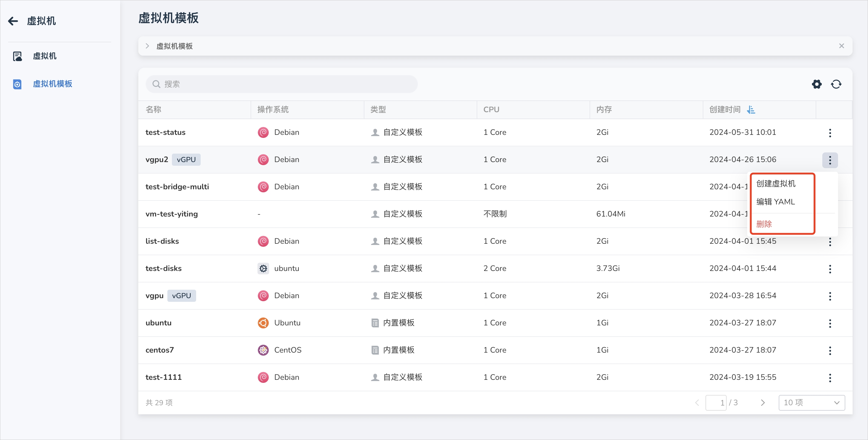
Task: Open actions menu for test-1111 row
Action: [830, 378]
